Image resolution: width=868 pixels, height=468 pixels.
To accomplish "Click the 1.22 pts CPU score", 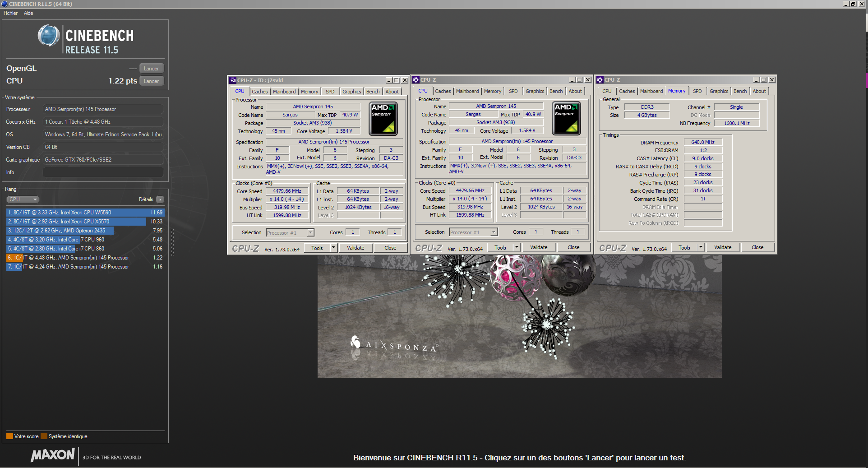I will pyautogui.click(x=123, y=81).
